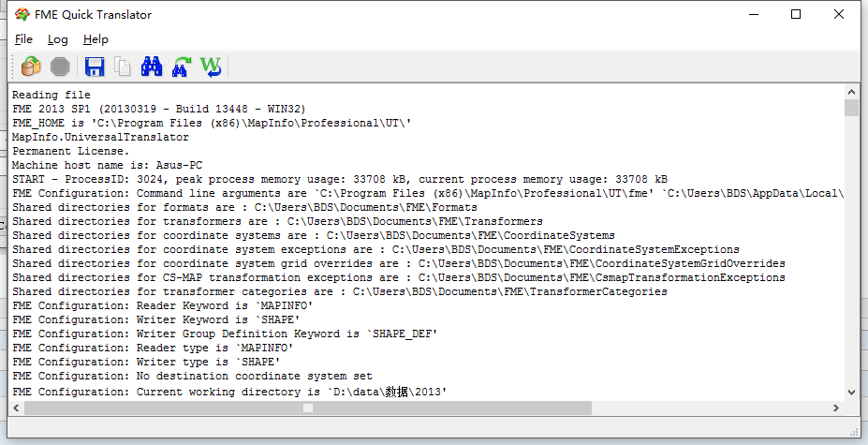Click the FME_HOME path log line

tap(212, 123)
